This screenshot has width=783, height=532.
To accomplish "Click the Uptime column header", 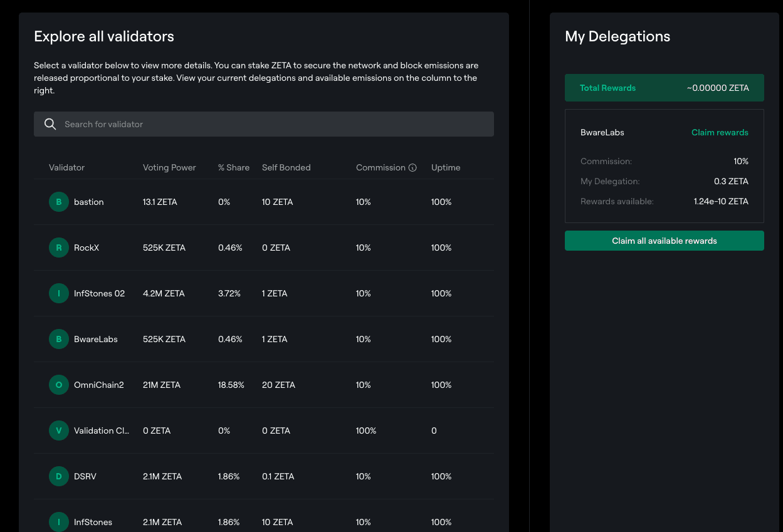I will (445, 167).
